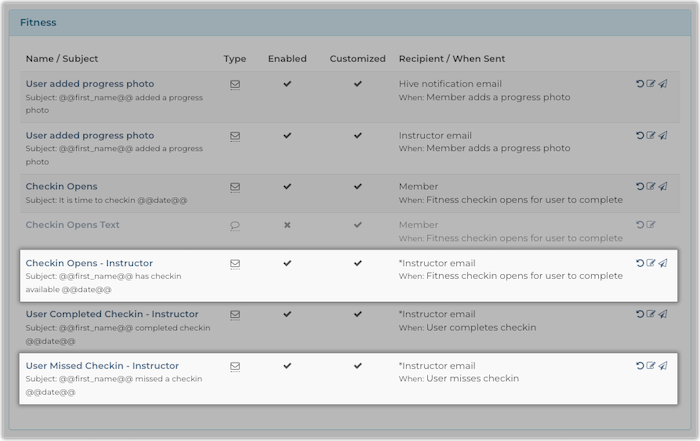This screenshot has width=700, height=441.
Task: Open the User Missed Checkin - Instructor link
Action: [x=102, y=366]
